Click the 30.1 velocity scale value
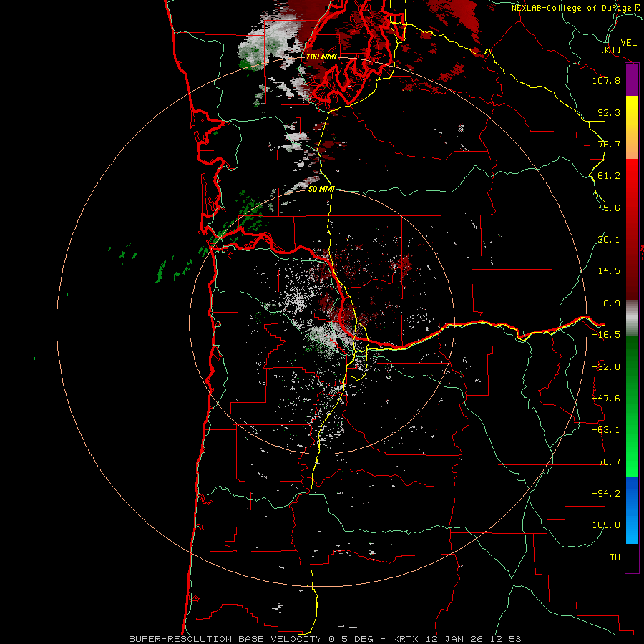The width and height of the screenshot is (644, 644). pos(609,240)
